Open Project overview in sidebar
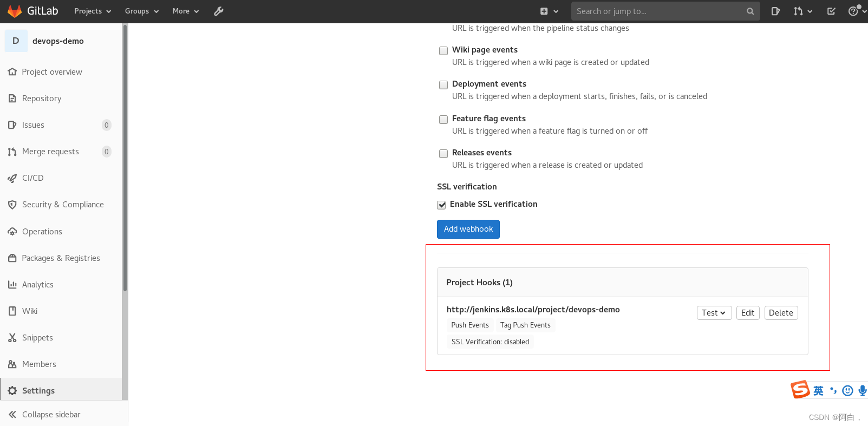The height and width of the screenshot is (426, 868). 52,72
